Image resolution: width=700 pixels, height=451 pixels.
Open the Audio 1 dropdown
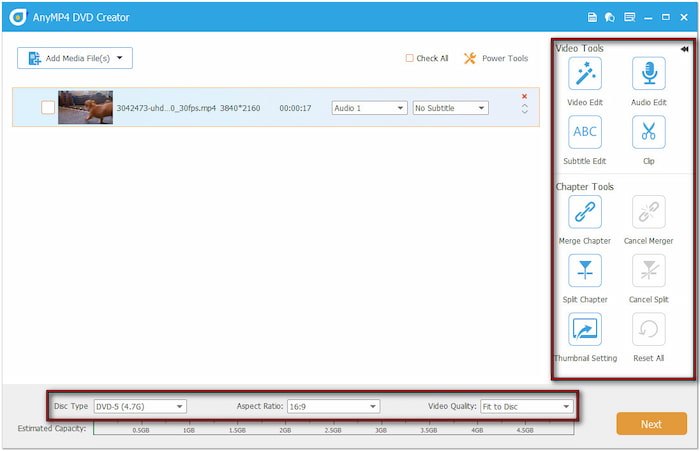point(369,108)
